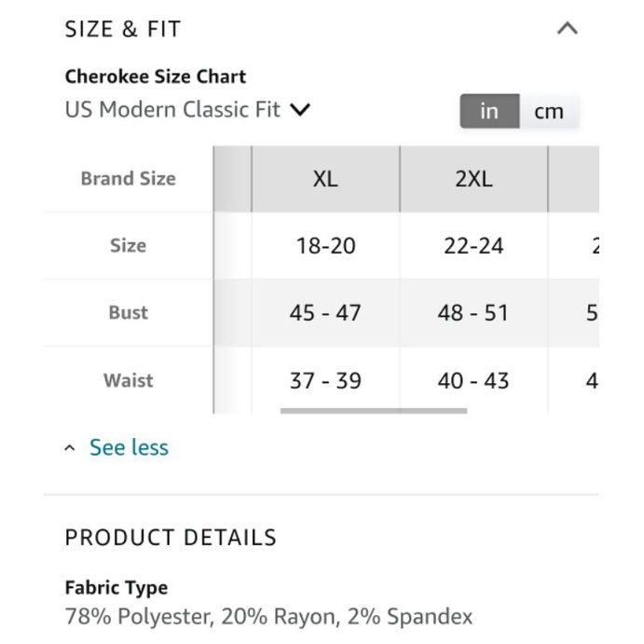Click the SIZE & FIT section heading
The height and width of the screenshot is (644, 644).
coord(123,29)
